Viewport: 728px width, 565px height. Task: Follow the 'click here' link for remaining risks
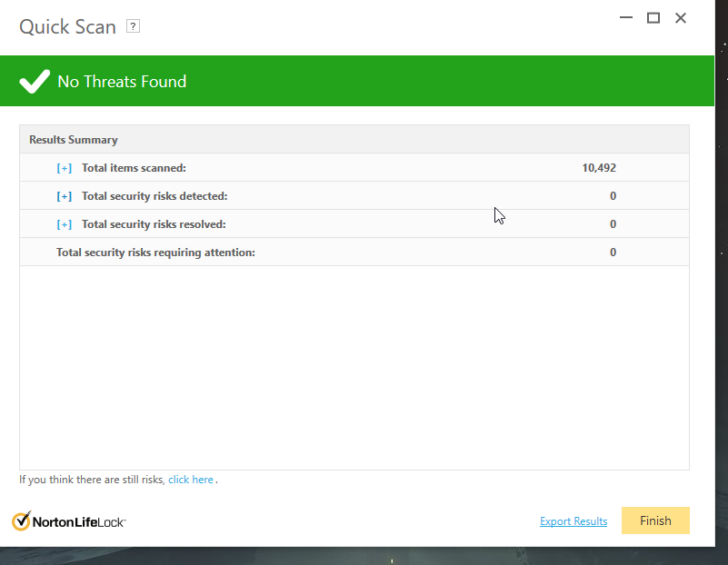tap(190, 480)
